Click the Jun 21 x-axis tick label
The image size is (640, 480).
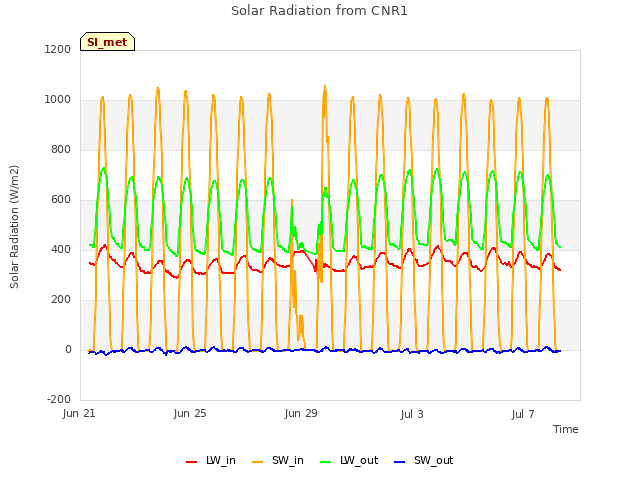(x=79, y=414)
